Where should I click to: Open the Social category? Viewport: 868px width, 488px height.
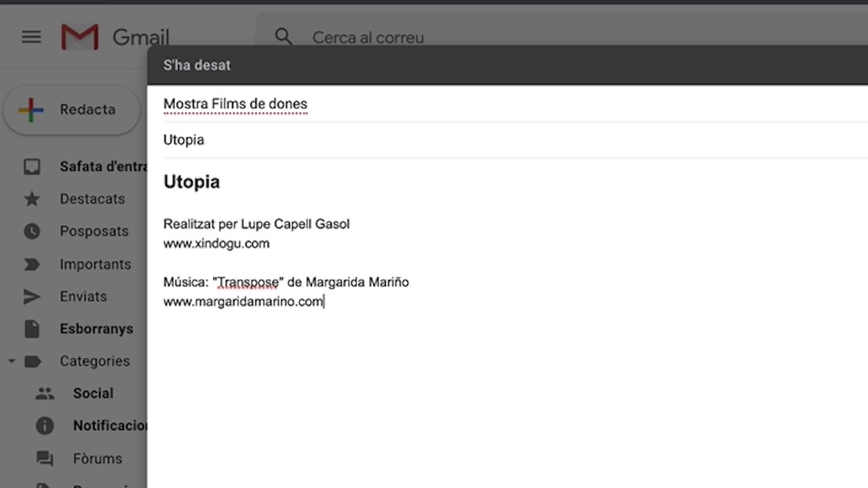pyautogui.click(x=94, y=393)
